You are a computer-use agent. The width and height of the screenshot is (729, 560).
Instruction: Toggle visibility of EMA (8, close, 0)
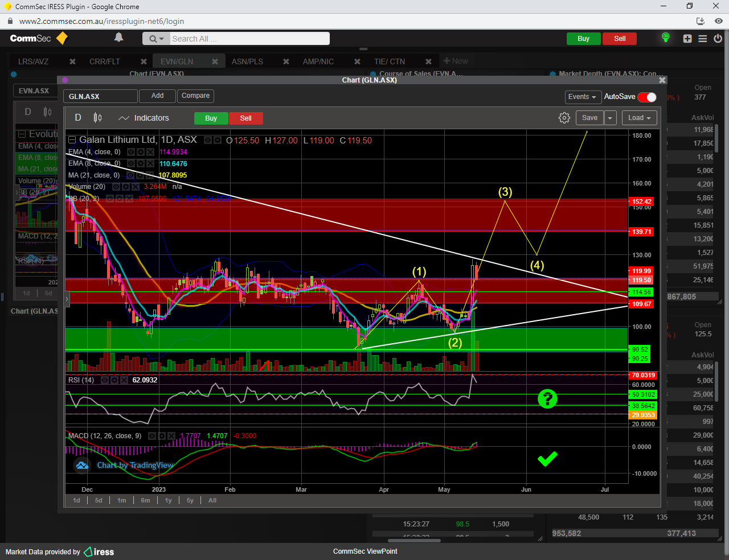[x=132, y=164]
